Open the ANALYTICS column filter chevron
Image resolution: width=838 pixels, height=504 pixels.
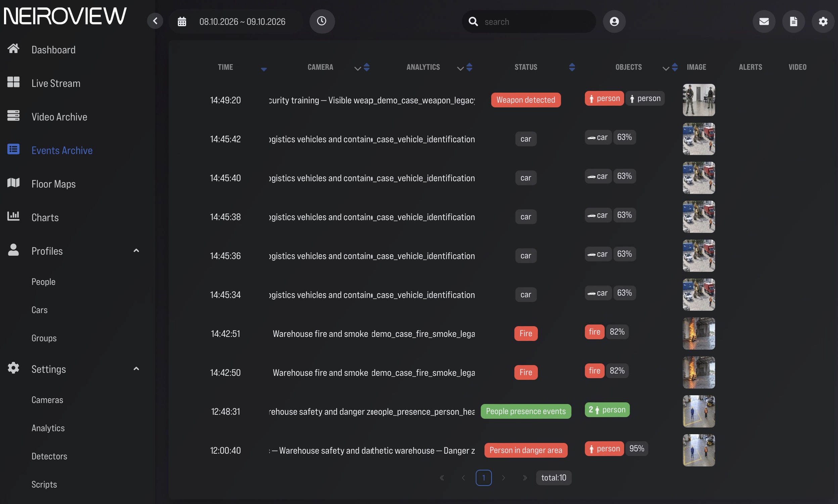click(x=460, y=69)
